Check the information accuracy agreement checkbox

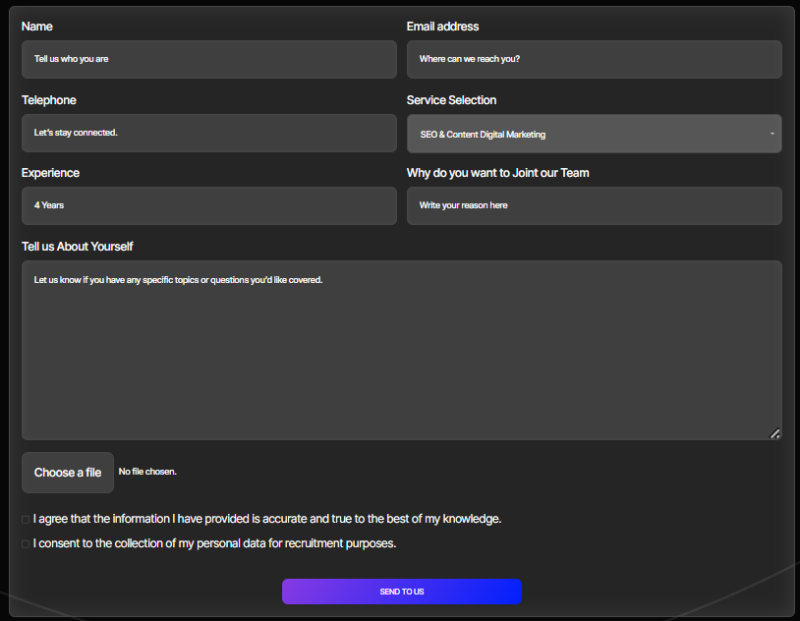[26, 520]
